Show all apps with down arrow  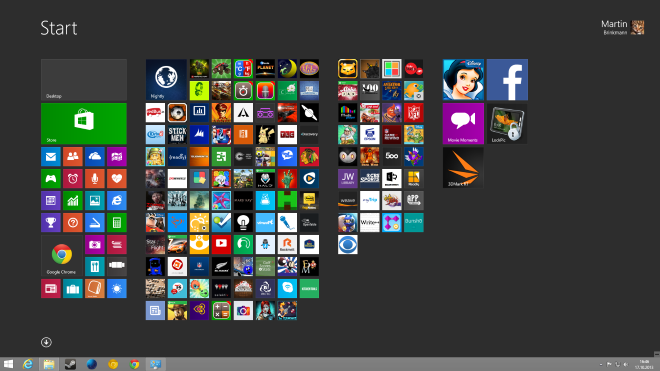click(x=46, y=342)
